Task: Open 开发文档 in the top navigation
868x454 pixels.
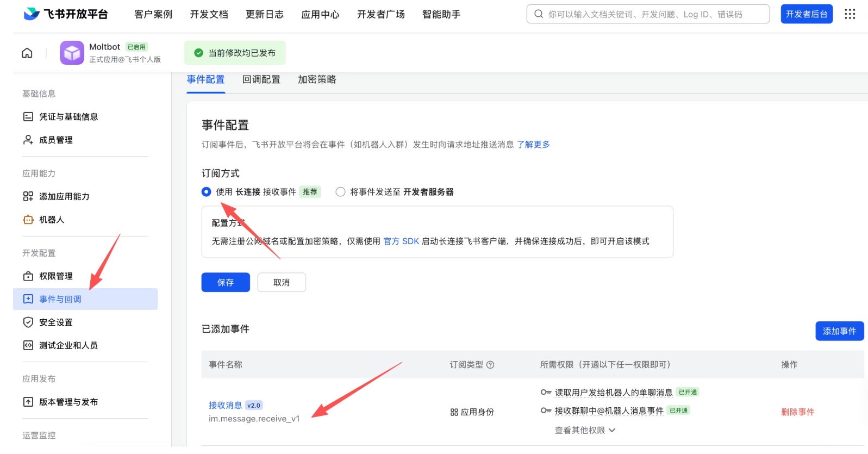Action: click(209, 14)
